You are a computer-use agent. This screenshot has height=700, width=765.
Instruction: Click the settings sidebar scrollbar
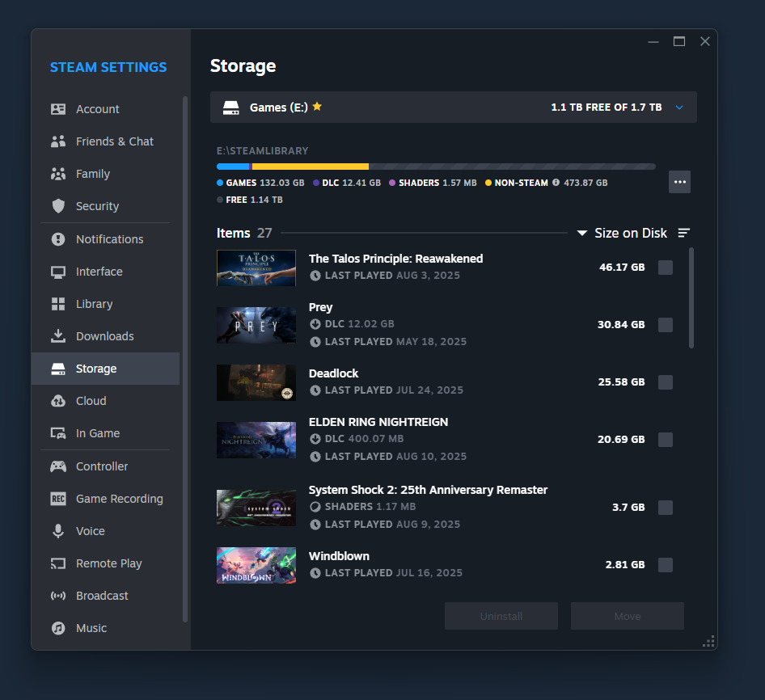[185, 359]
